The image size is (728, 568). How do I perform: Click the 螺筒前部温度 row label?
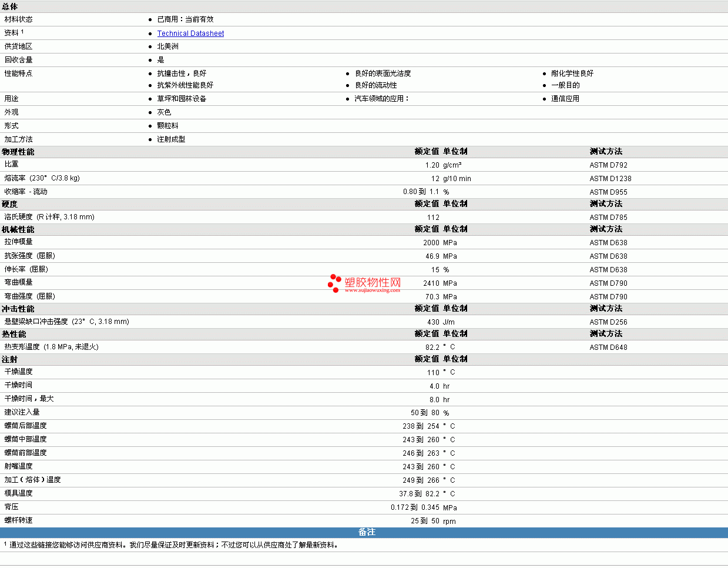pyautogui.click(x=26, y=453)
